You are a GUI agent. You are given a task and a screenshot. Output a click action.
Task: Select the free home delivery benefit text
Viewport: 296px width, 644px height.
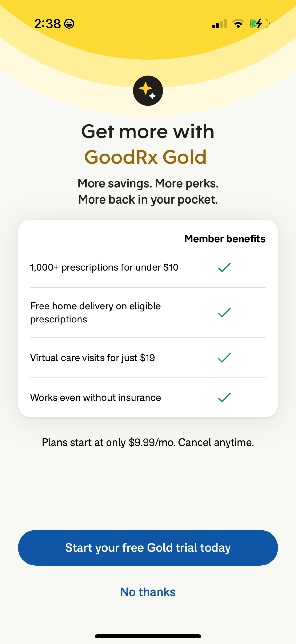[x=95, y=312]
